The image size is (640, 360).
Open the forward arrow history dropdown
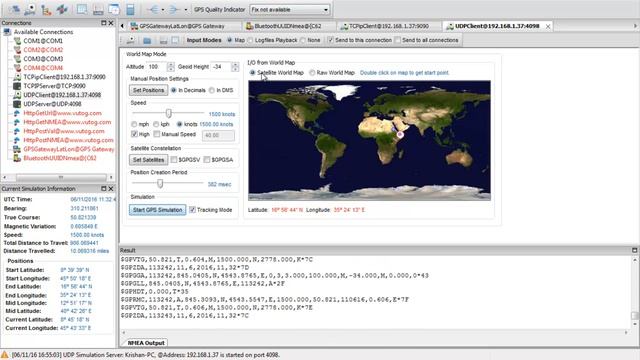tap(186, 9)
